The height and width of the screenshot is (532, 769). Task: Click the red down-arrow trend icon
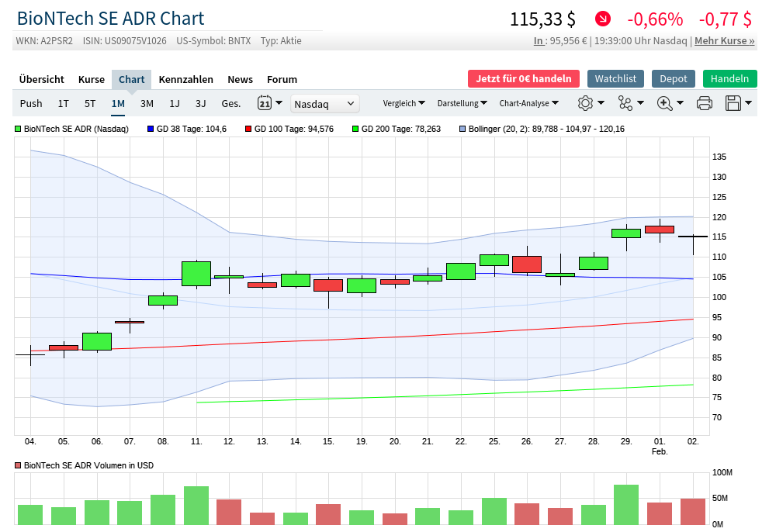coord(603,19)
